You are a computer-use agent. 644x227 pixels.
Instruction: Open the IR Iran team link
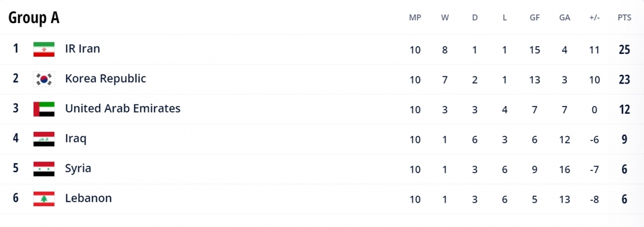click(x=83, y=49)
